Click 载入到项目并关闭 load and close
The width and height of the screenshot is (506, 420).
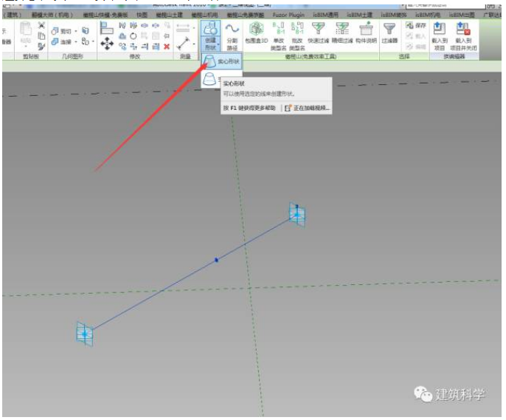coord(463,36)
